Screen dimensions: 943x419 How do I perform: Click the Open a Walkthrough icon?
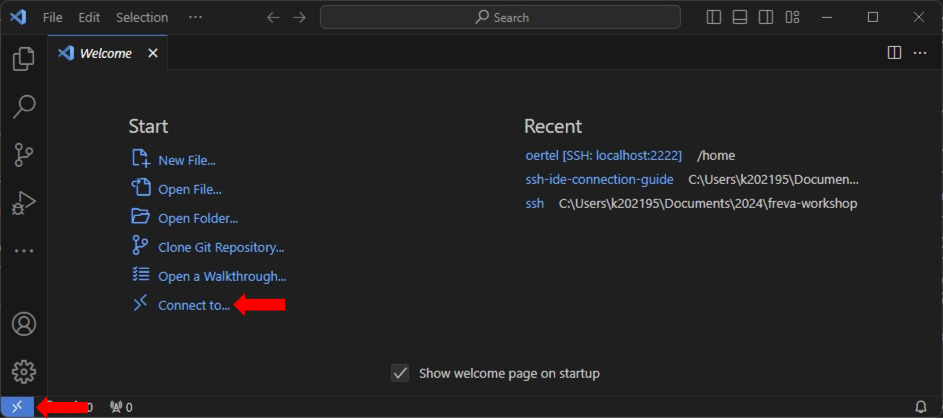pyautogui.click(x=140, y=275)
